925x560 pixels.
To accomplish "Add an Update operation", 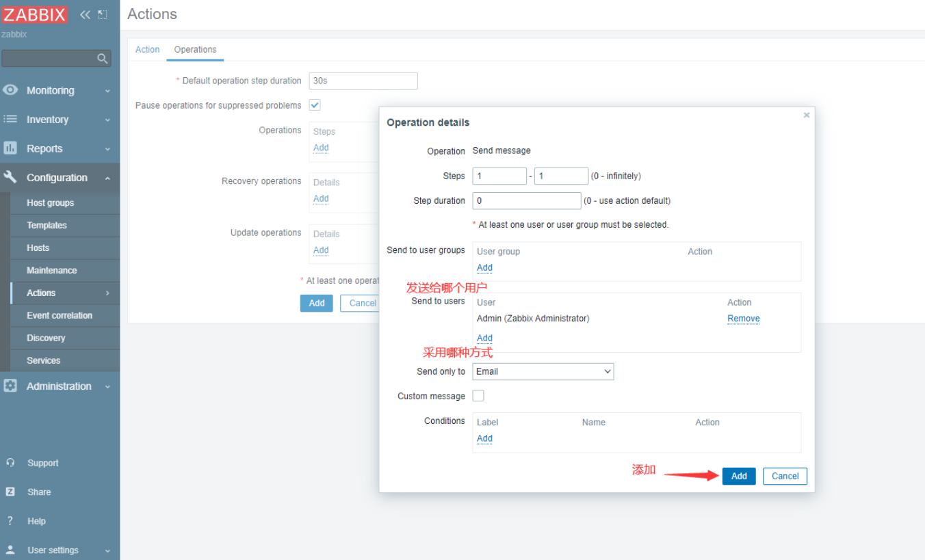I will point(321,250).
